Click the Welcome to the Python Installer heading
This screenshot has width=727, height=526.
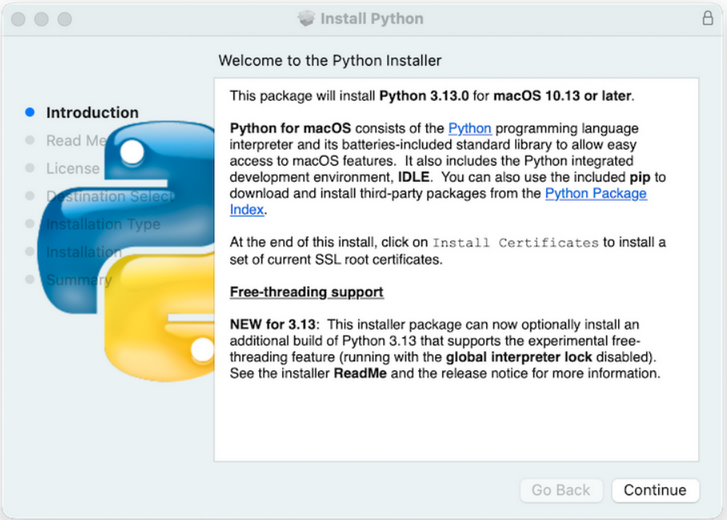click(330, 60)
